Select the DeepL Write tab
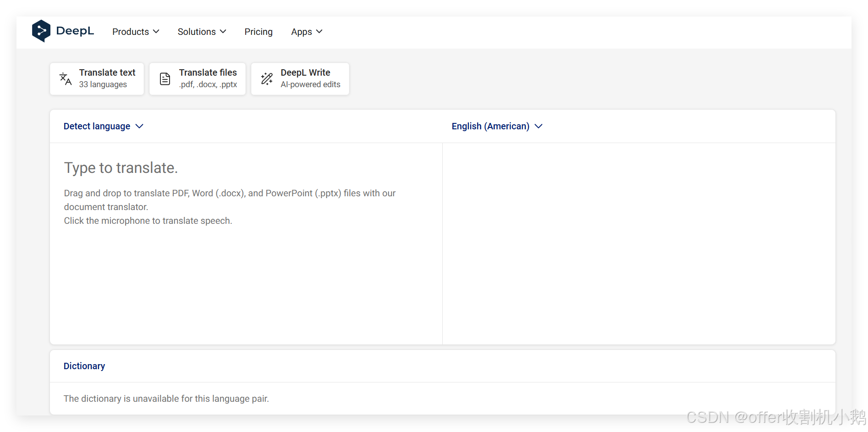Screen dimensions: 868x432 coord(300,79)
